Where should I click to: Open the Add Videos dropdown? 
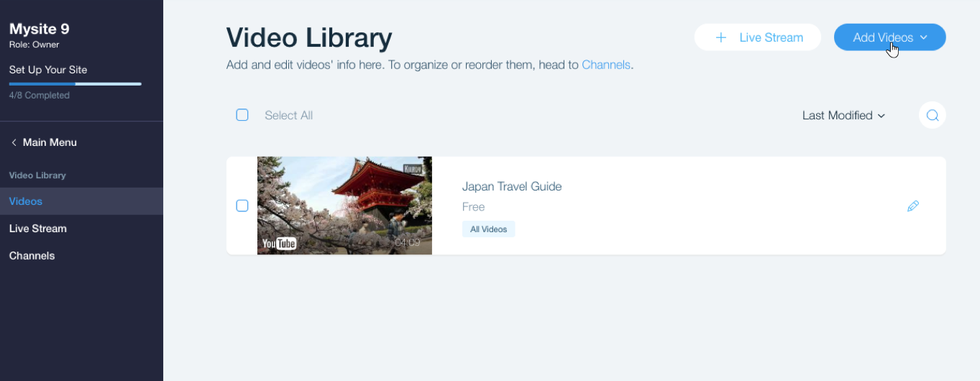889,37
